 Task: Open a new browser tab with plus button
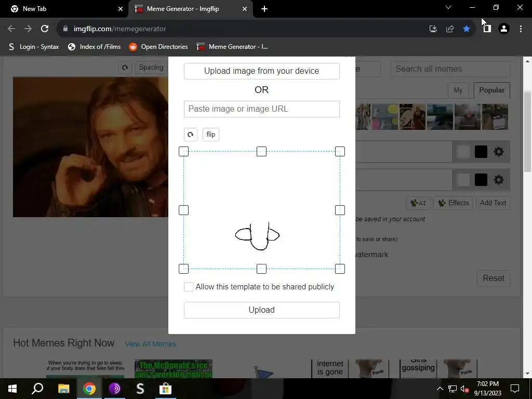(264, 9)
